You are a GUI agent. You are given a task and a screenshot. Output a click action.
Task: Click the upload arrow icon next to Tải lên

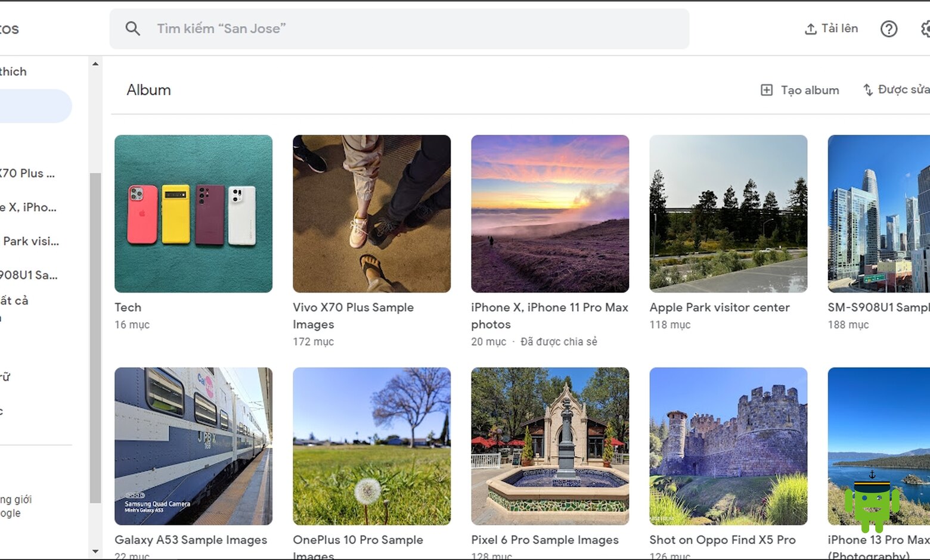810,29
